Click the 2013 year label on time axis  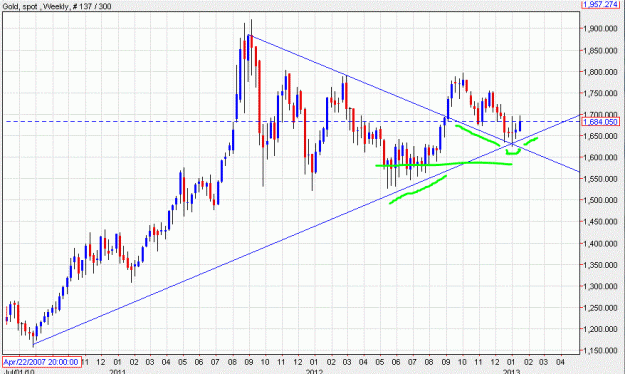coord(511,372)
